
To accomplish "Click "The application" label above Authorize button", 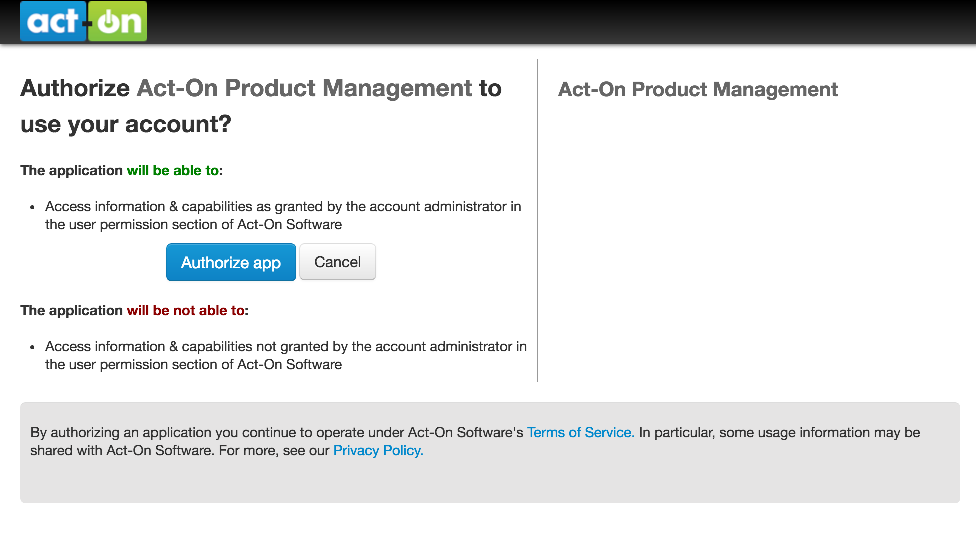I will pyautogui.click(x=72, y=171).
